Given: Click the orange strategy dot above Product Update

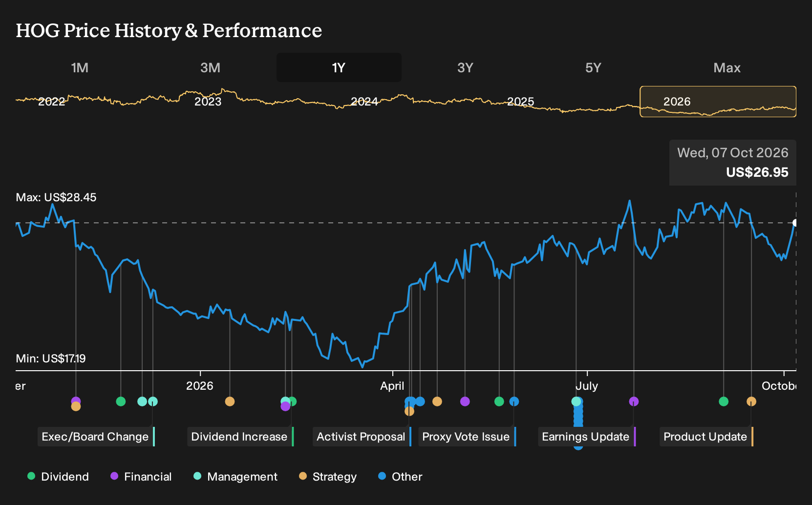Looking at the screenshot, I should coord(751,401).
